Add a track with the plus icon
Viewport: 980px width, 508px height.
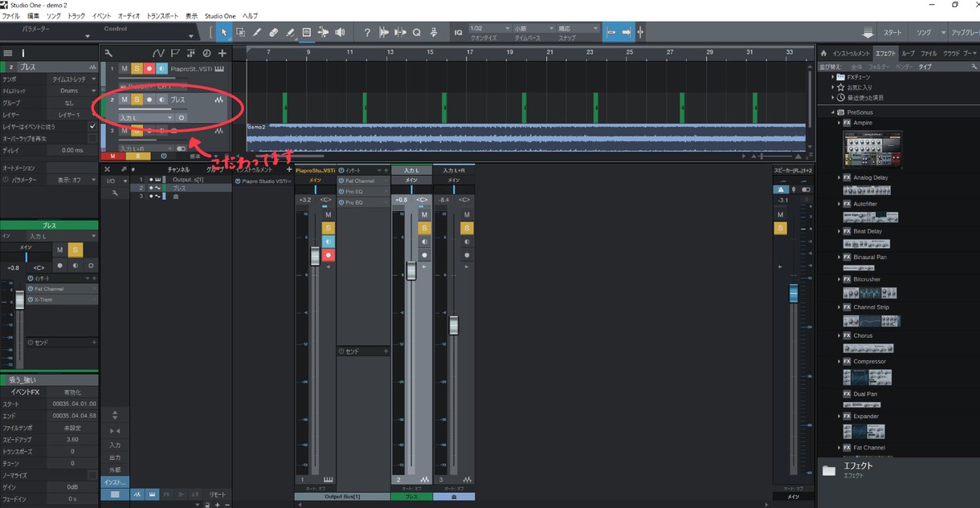point(223,53)
